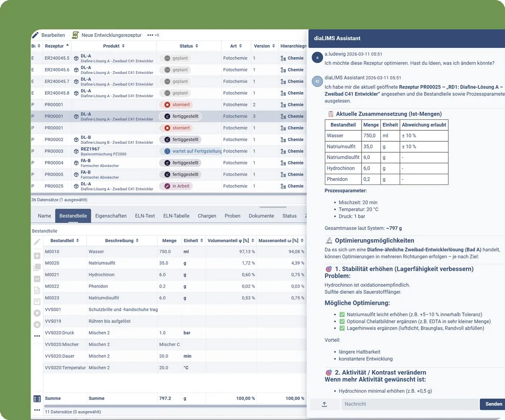505x420 pixels.
Task: Click the hierarchy icon beside Chemie in row ER240045.6
Action: click(x=283, y=70)
